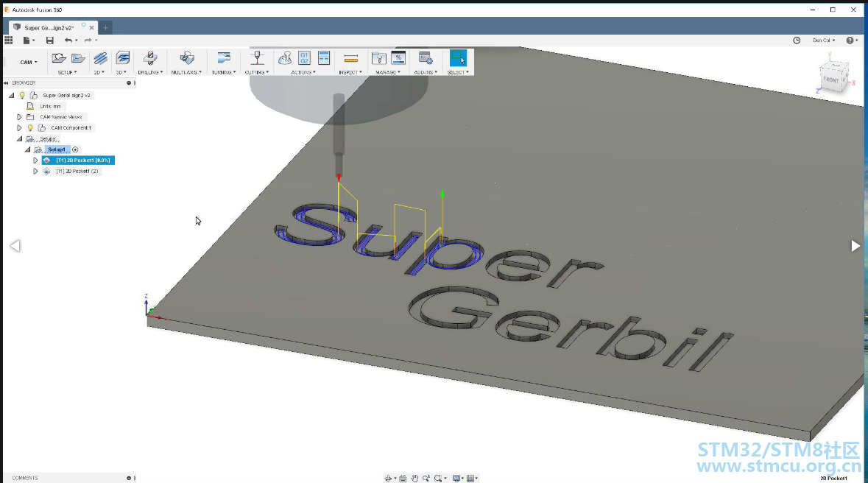Open the Setup Sheet icon
Screen dimensions: 868x483
pyautogui.click(x=324, y=57)
